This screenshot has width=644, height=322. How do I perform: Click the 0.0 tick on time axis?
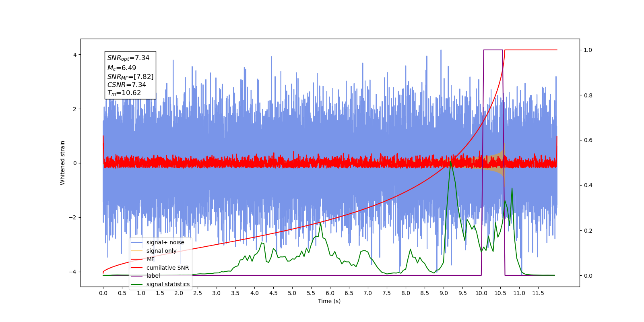click(x=103, y=293)
